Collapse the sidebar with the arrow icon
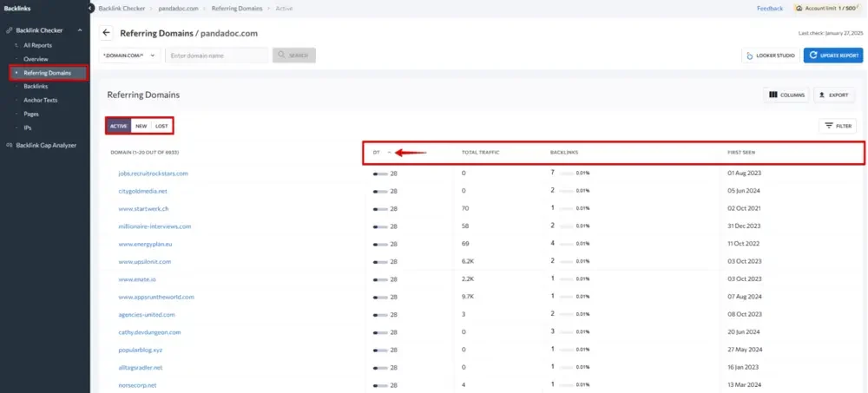This screenshot has height=393, width=868. click(91, 9)
